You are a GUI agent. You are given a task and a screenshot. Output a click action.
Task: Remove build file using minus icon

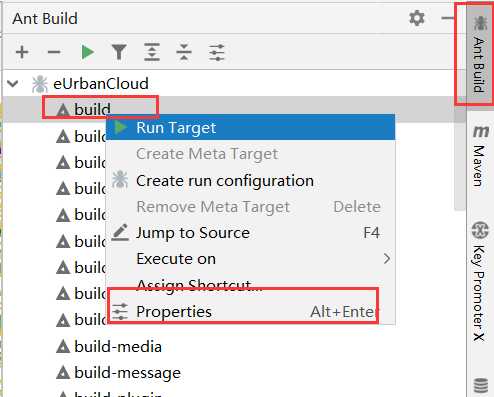pyautogui.click(x=54, y=52)
